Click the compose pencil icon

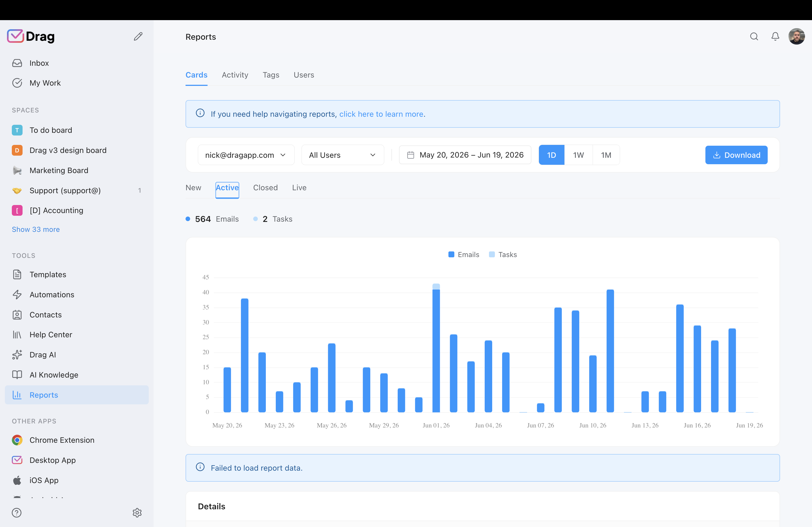pyautogui.click(x=138, y=36)
